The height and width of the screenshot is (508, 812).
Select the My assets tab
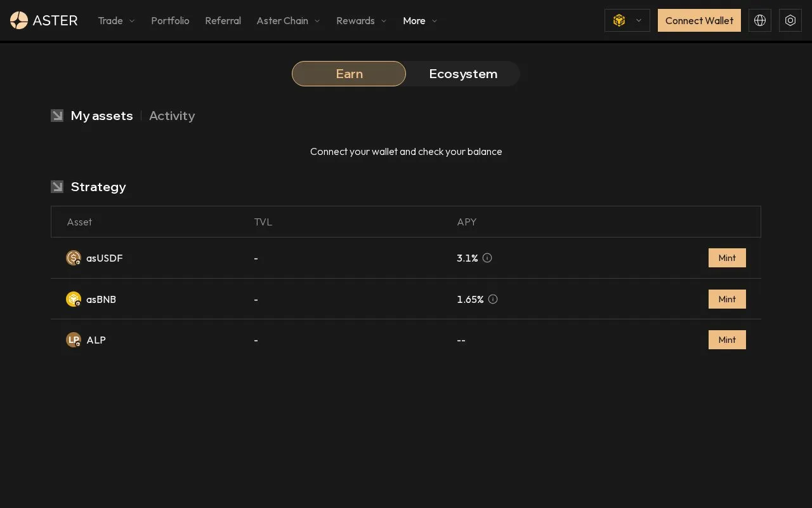coord(102,116)
